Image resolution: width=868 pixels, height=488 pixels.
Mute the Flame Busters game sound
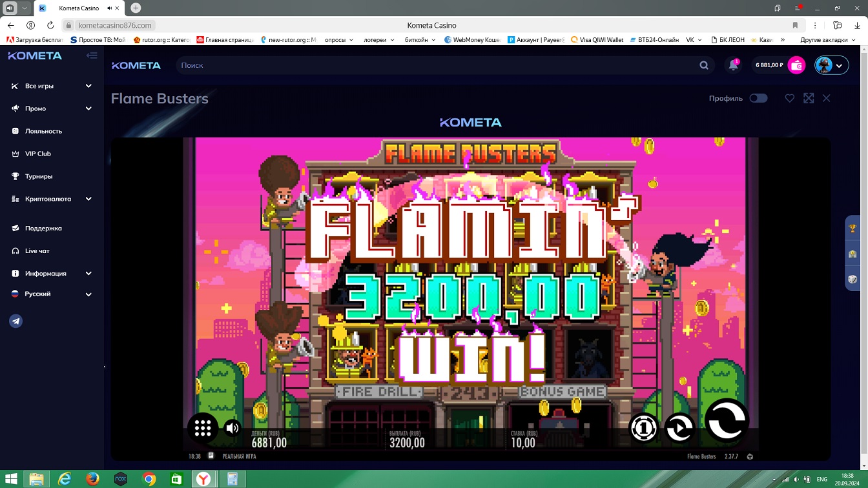click(x=232, y=427)
